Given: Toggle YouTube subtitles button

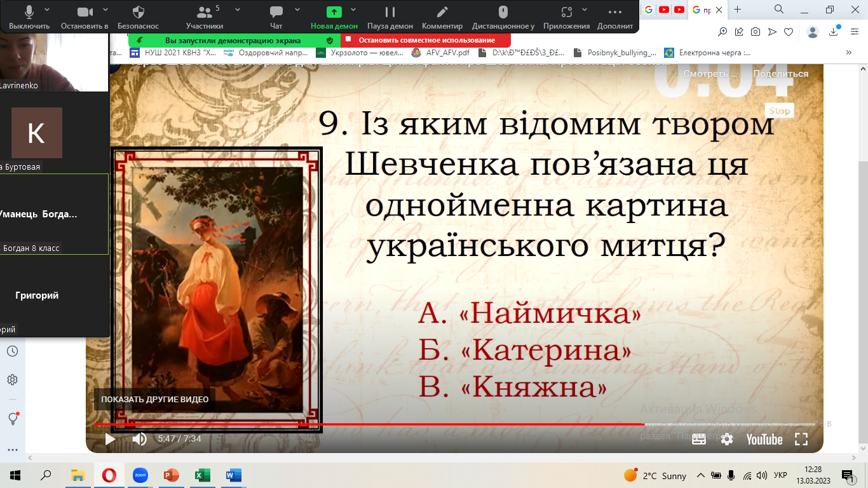Looking at the screenshot, I should click(x=699, y=439).
